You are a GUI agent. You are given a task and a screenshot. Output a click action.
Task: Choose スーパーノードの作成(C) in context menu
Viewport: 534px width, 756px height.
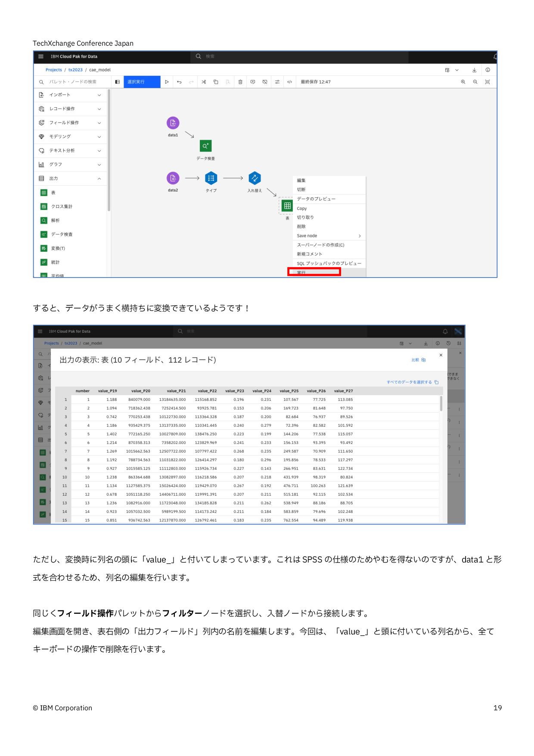(x=329, y=245)
